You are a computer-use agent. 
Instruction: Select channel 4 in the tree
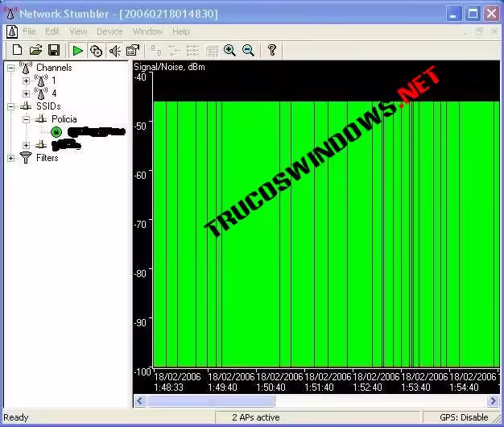click(54, 93)
